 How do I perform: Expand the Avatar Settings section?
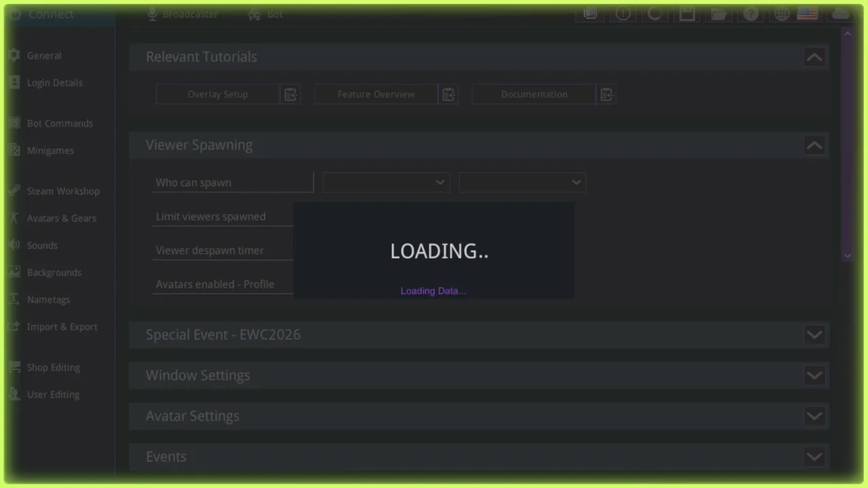(x=814, y=416)
